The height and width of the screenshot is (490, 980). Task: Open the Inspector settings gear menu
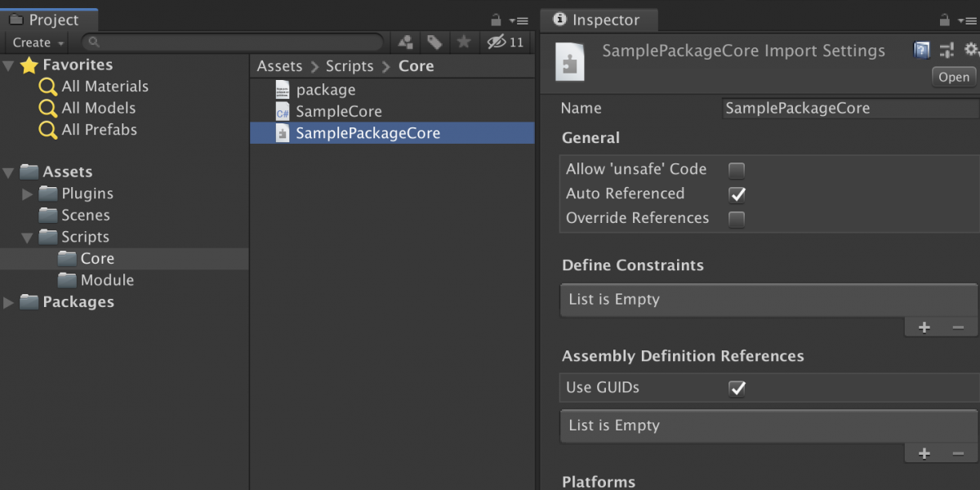click(970, 51)
